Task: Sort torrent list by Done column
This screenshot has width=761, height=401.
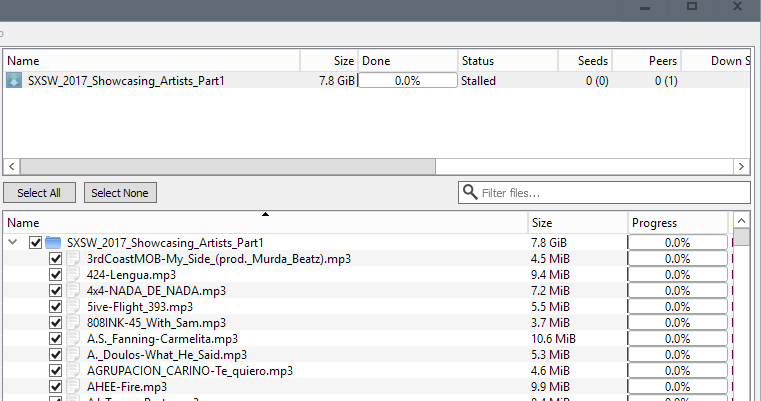Action: (x=408, y=61)
